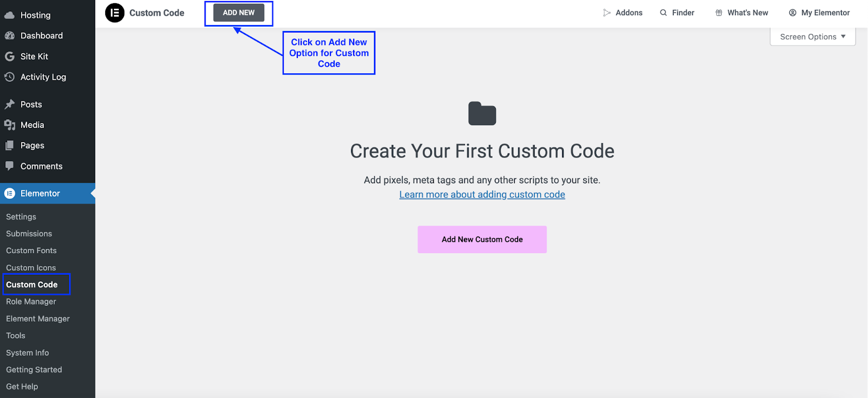The image size is (868, 398).
Task: Open Addons from the top bar
Action: 623,12
